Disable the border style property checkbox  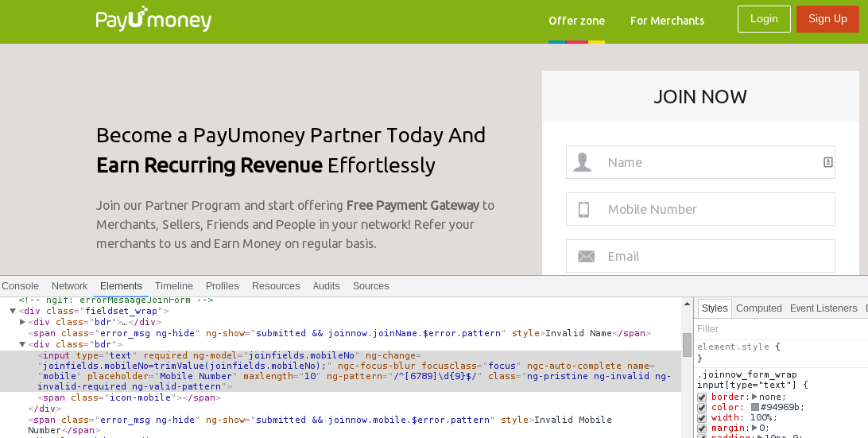click(701, 397)
